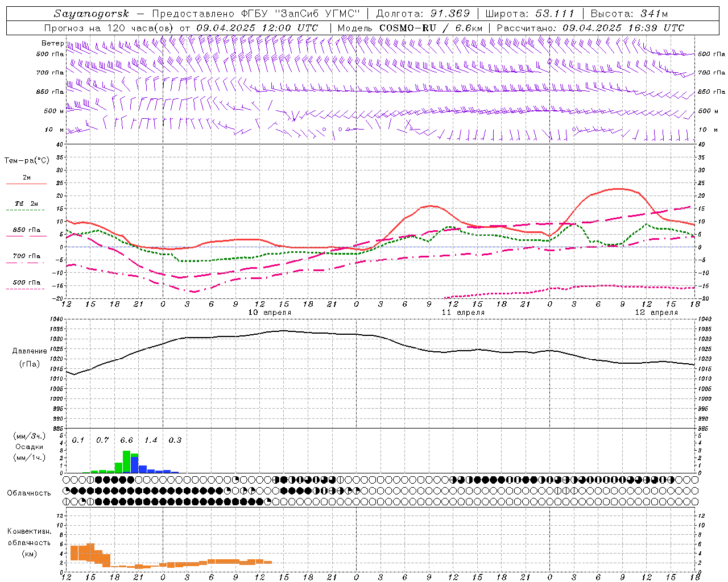Screen dimensions: 728x582
Task: Click the Sayanogorsk station title
Action: (x=92, y=14)
